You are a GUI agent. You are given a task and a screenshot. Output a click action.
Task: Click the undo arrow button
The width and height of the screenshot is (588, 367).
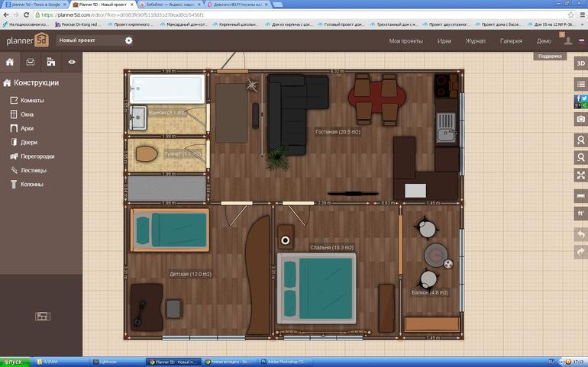point(581,235)
